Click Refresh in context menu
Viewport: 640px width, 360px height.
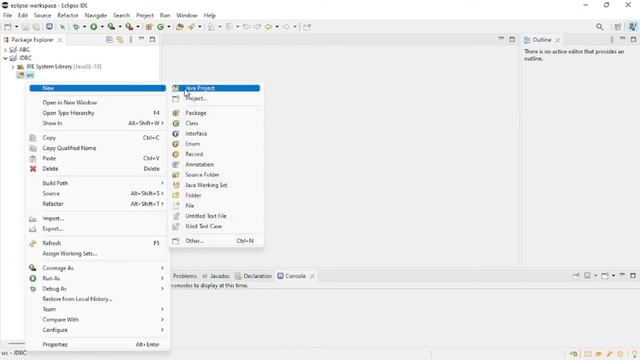click(x=98, y=243)
